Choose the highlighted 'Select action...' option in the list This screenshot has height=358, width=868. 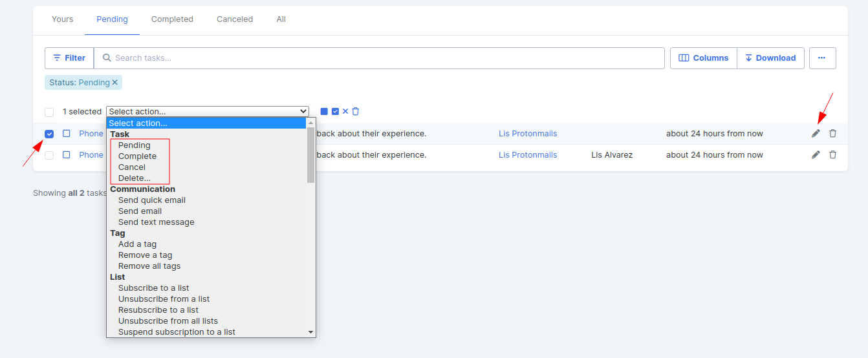point(207,123)
